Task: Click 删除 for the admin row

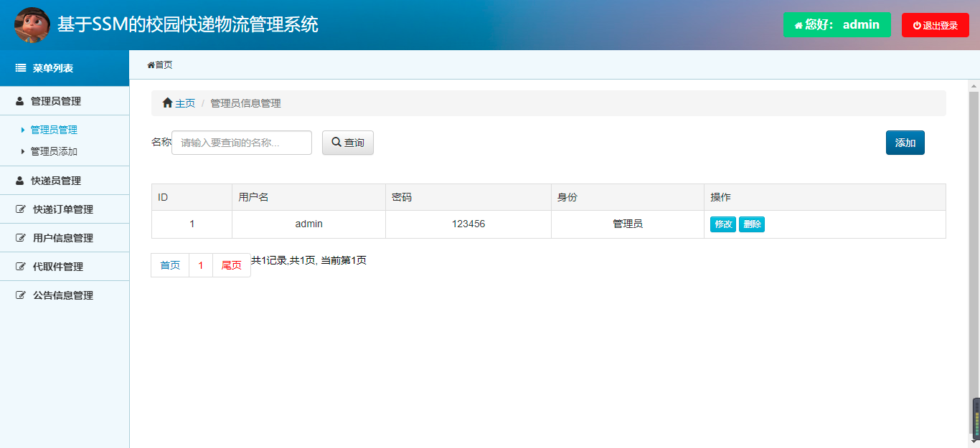Action: pyautogui.click(x=752, y=224)
